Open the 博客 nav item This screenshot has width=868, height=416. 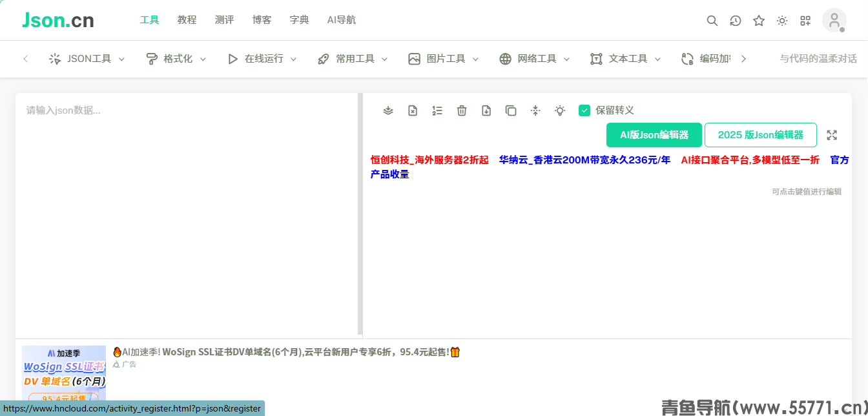(262, 20)
